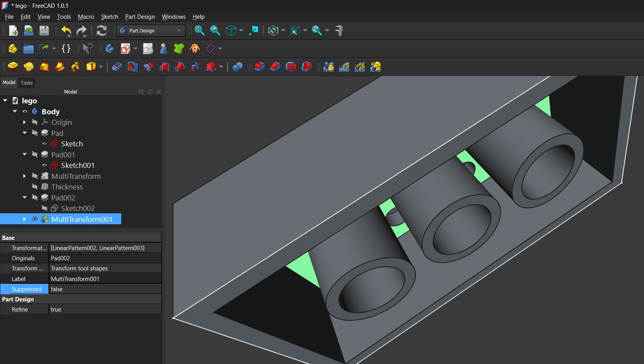
Task: Toggle visibility of Body
Action: [25, 112]
